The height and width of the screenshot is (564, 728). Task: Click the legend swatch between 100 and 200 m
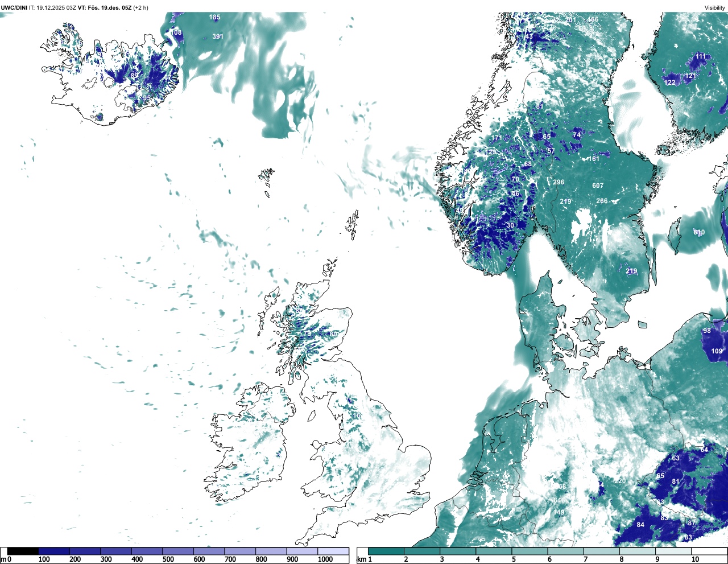(54, 551)
